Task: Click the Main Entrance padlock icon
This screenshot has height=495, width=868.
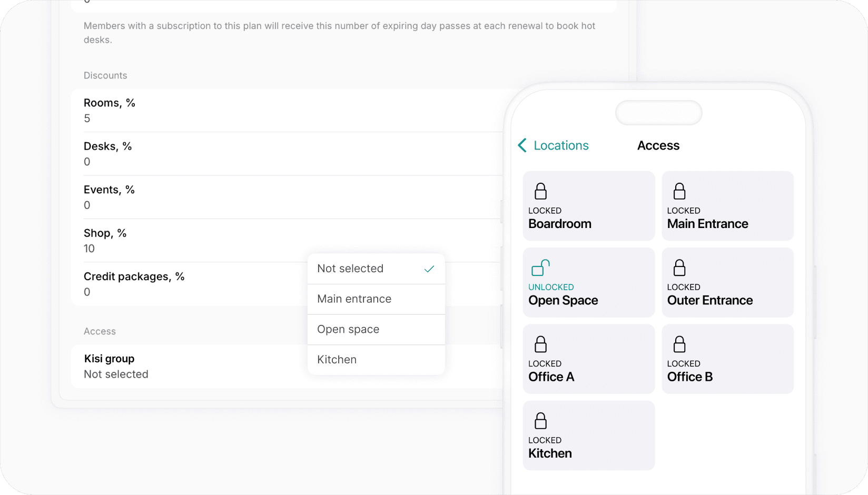Action: point(679,191)
